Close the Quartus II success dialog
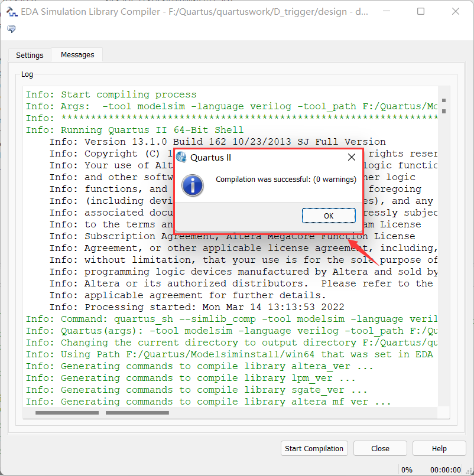This screenshot has width=474, height=476. [351, 157]
